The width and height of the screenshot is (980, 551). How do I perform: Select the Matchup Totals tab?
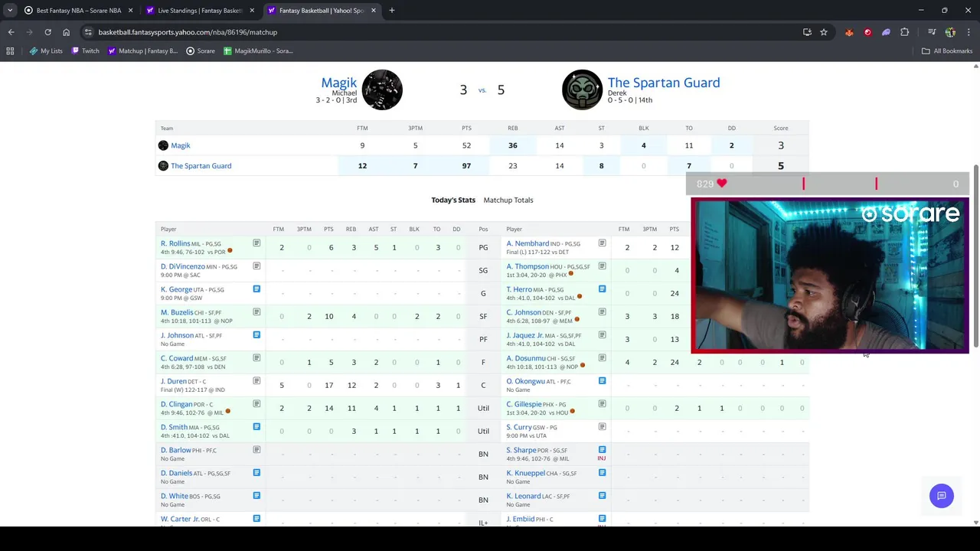(508, 200)
